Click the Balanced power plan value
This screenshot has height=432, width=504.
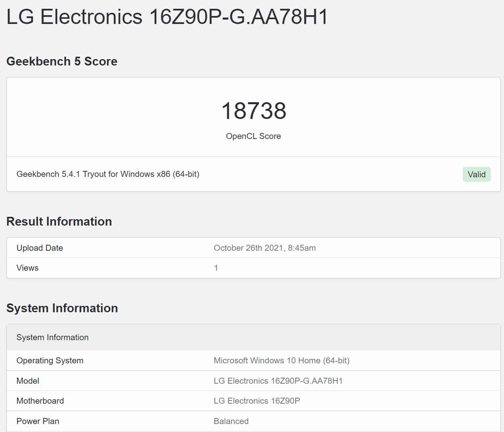(231, 421)
